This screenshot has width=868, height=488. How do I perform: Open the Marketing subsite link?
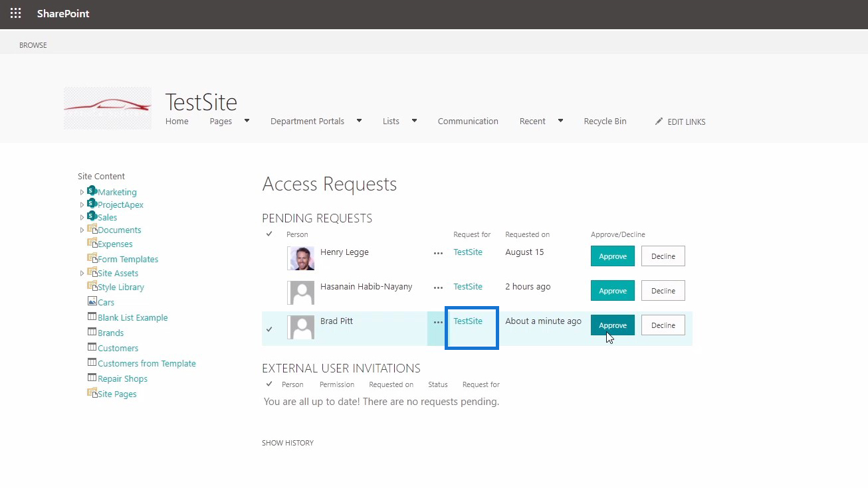click(x=117, y=193)
